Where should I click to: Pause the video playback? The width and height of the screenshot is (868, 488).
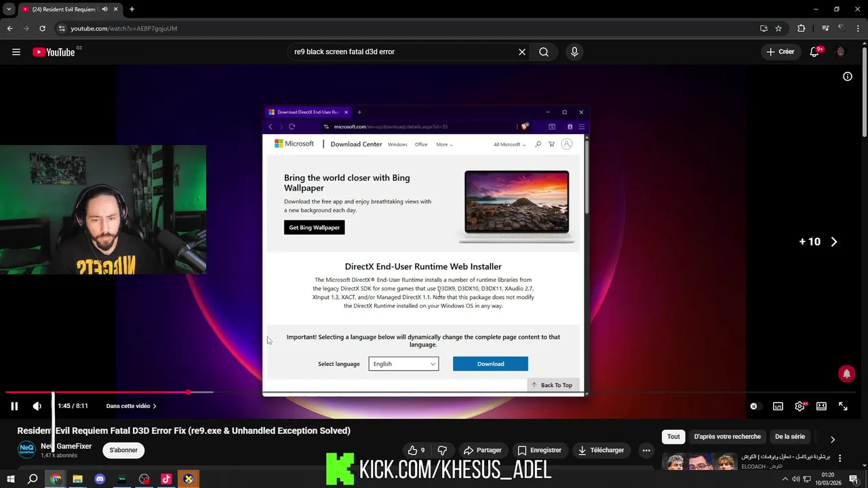(14, 406)
